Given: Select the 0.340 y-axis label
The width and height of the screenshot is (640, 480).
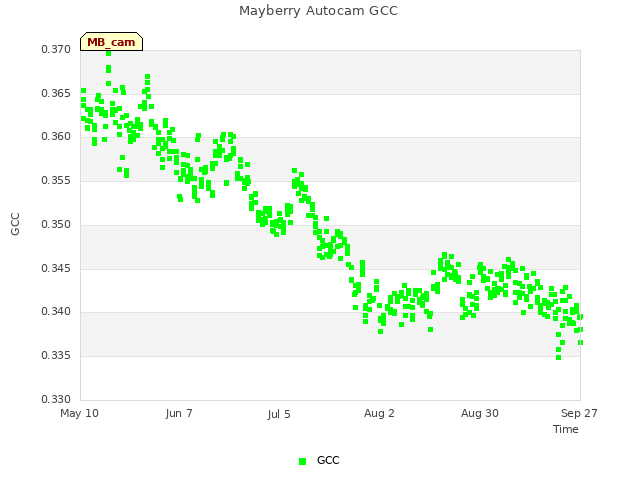Looking at the screenshot, I should 56,311.
